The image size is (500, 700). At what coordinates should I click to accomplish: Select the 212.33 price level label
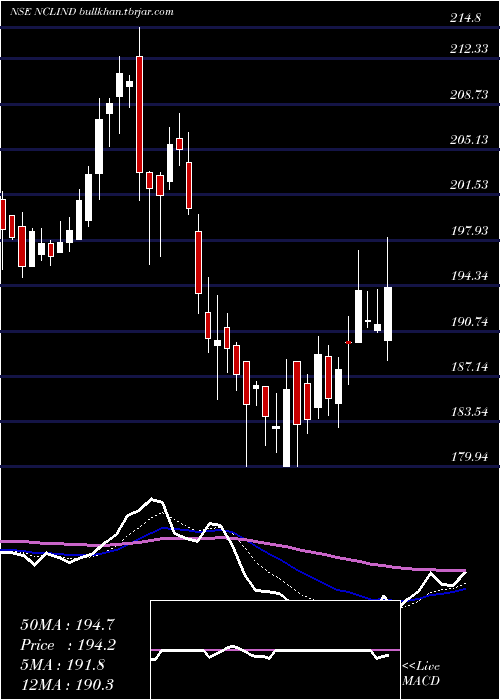coord(469,49)
